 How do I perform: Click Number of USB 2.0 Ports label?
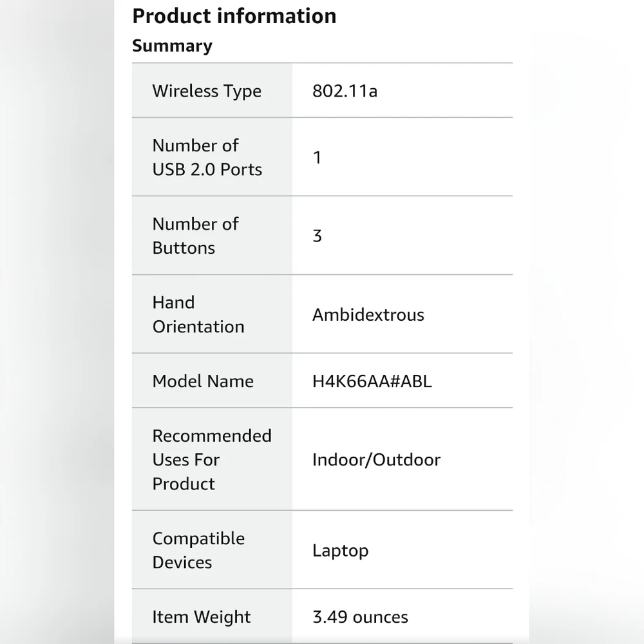point(207,157)
